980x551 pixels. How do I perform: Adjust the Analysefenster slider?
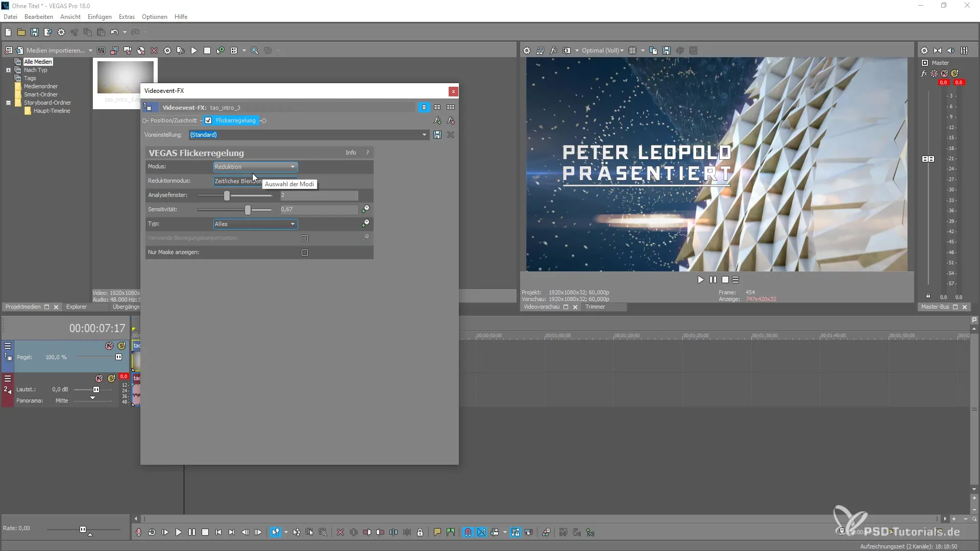tap(227, 195)
